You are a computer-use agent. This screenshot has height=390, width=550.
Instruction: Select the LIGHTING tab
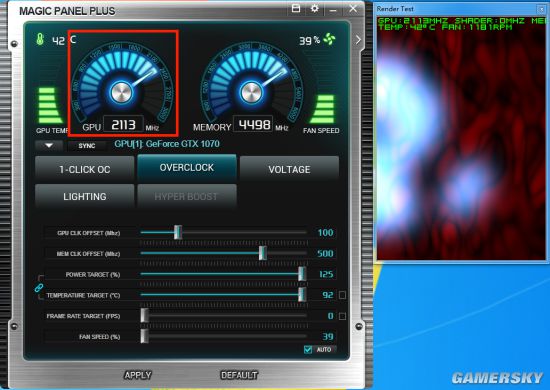85,196
